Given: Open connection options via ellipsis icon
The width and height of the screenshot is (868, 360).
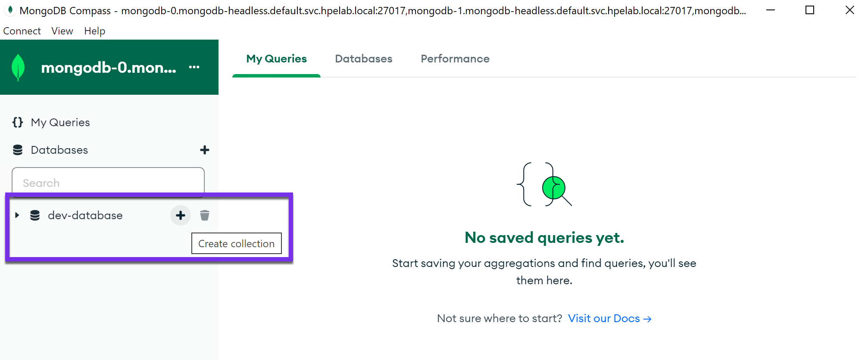Looking at the screenshot, I should coord(194,67).
